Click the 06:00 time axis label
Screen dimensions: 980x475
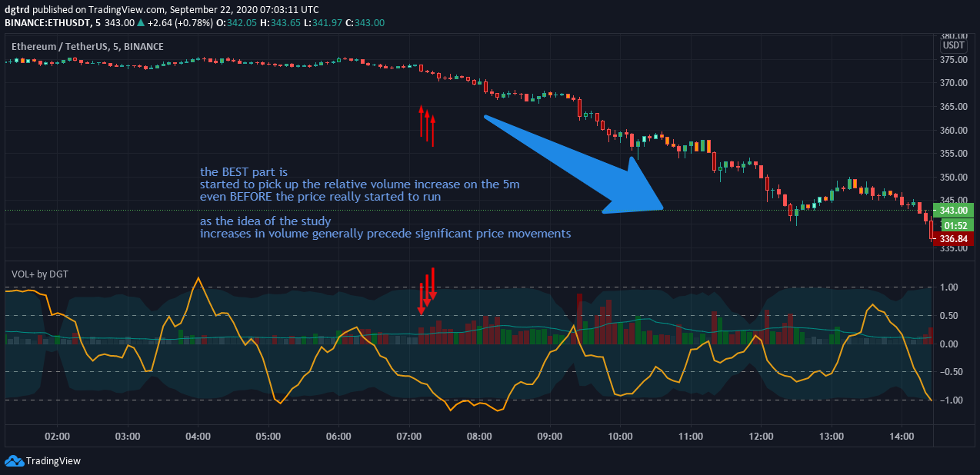(x=339, y=437)
